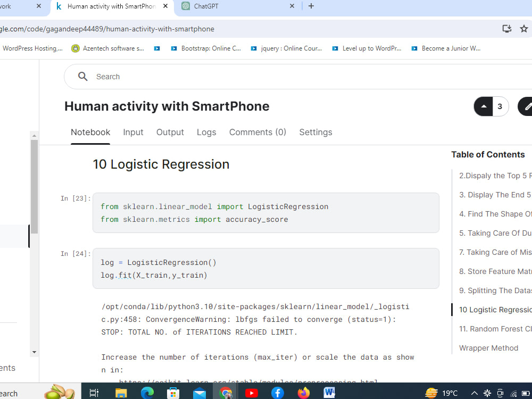Switch to the Output tab
The width and height of the screenshot is (532, 399).
click(170, 132)
